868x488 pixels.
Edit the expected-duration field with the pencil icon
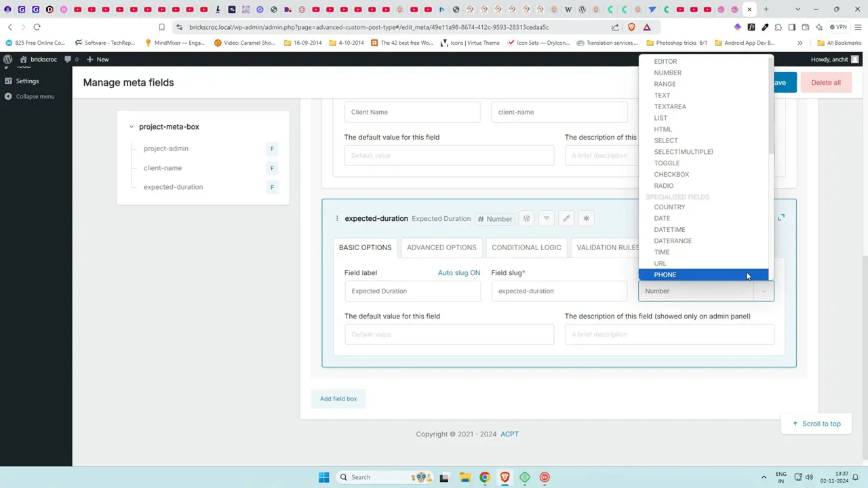click(566, 218)
